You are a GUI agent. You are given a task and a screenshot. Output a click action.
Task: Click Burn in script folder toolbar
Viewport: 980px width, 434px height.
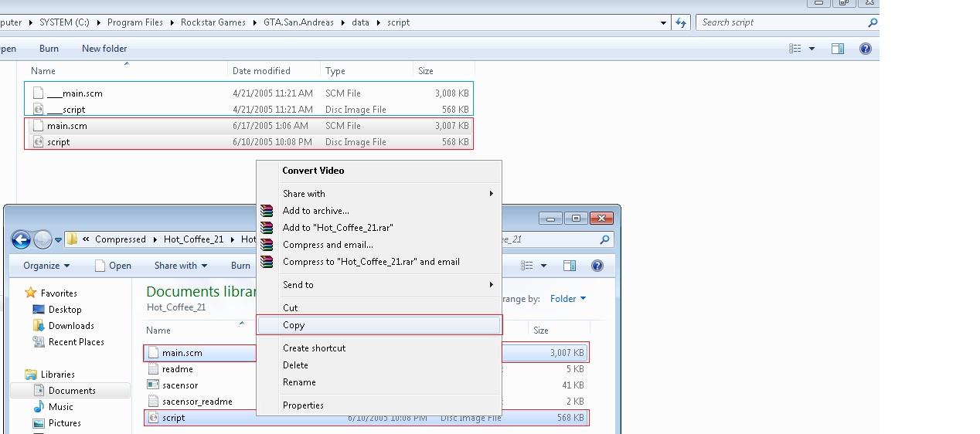(49, 49)
